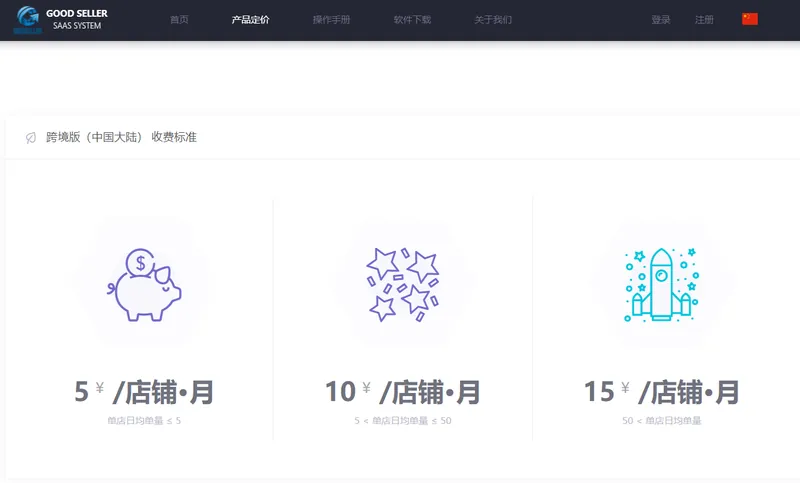Screen dimensions: 800x483
Task: Click the rocket plan icon
Action: [x=661, y=285]
